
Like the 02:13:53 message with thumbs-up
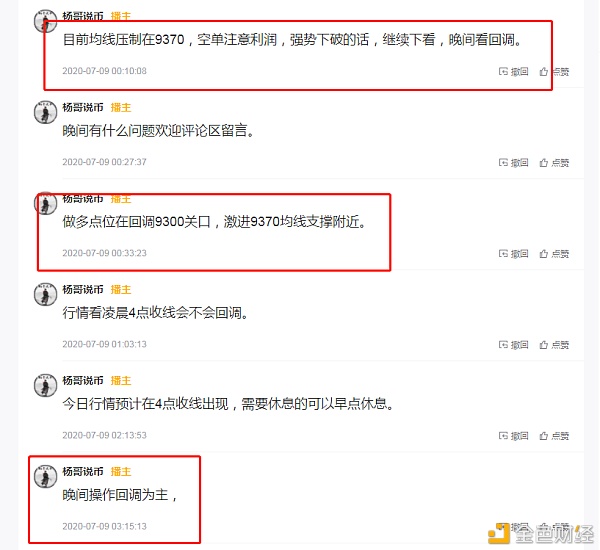pyautogui.click(x=554, y=436)
